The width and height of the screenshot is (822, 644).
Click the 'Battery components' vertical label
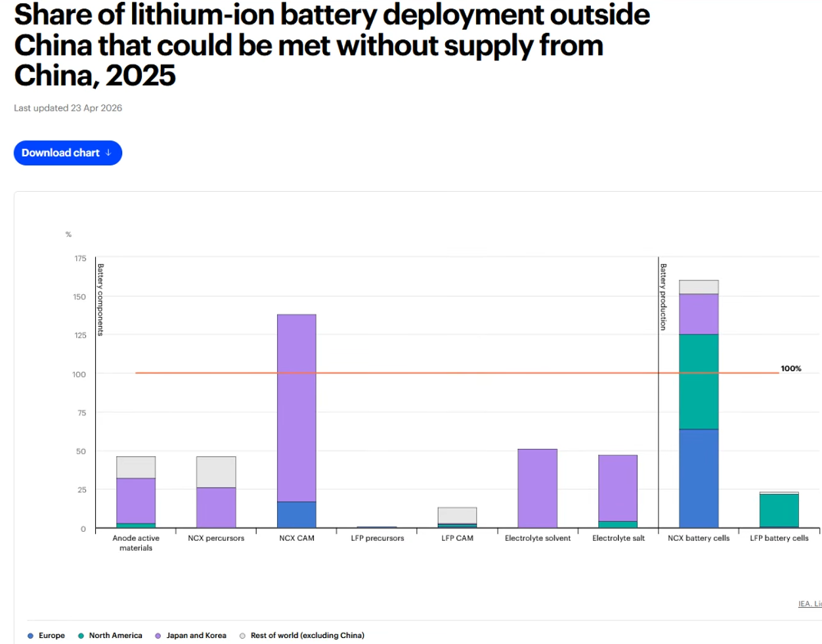(100, 300)
